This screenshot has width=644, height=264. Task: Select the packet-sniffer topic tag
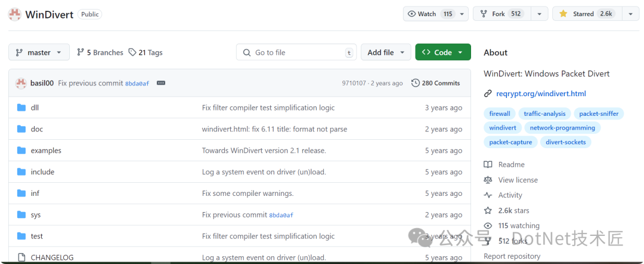pyautogui.click(x=599, y=113)
